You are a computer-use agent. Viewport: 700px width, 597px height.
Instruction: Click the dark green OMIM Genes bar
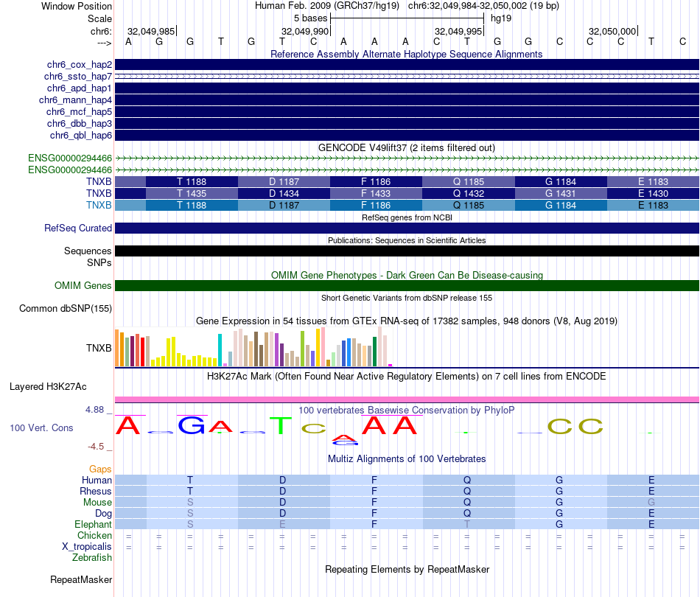tap(407, 286)
